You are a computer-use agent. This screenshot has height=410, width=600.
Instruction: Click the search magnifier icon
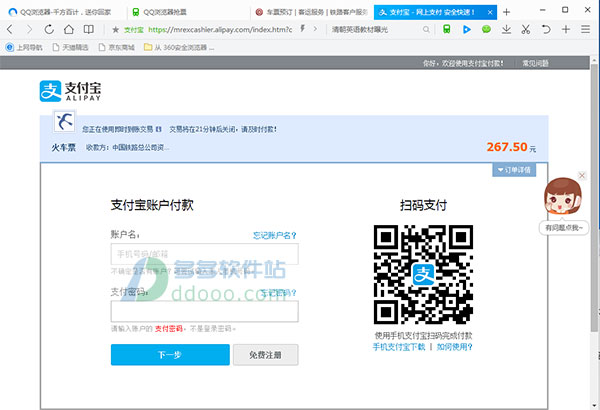pyautogui.click(x=426, y=29)
